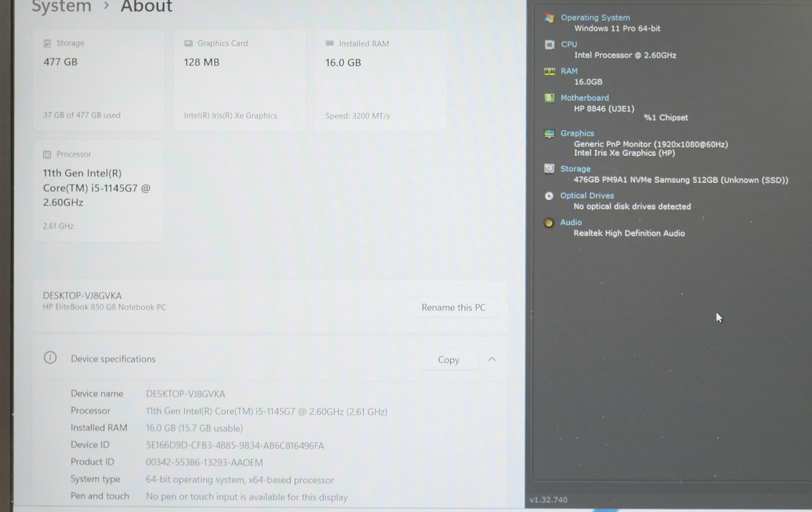Image resolution: width=812 pixels, height=512 pixels.
Task: Click the Storage card icon in Settings
Action: pyautogui.click(x=47, y=44)
